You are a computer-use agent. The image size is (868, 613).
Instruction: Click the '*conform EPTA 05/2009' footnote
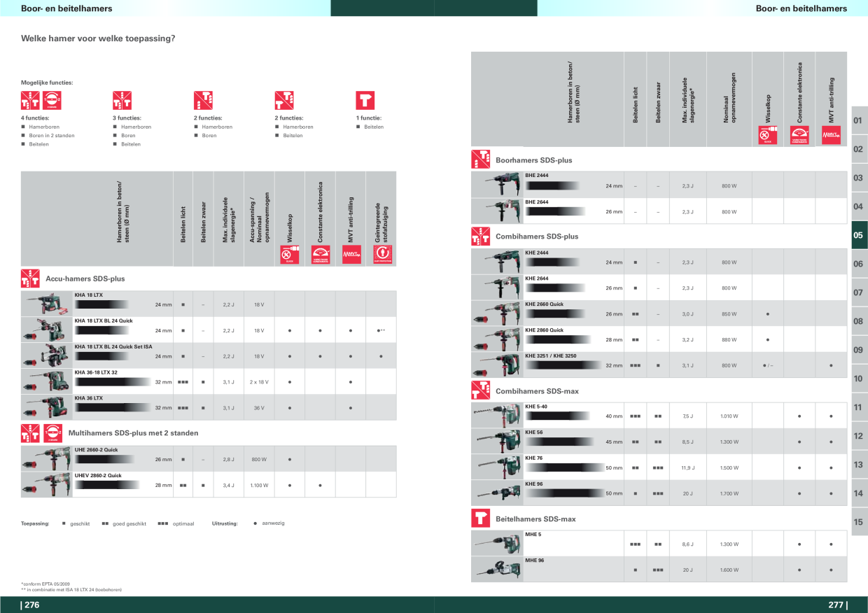(45, 584)
